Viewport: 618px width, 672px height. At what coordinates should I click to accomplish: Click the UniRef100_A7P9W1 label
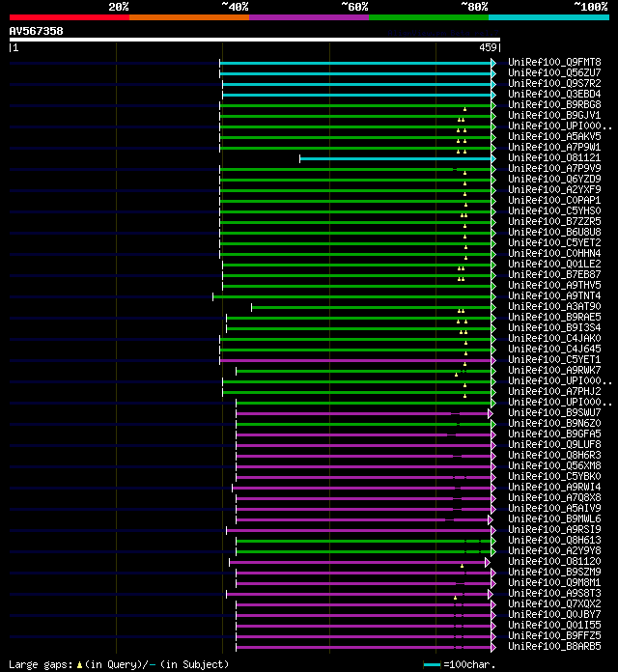click(x=554, y=148)
